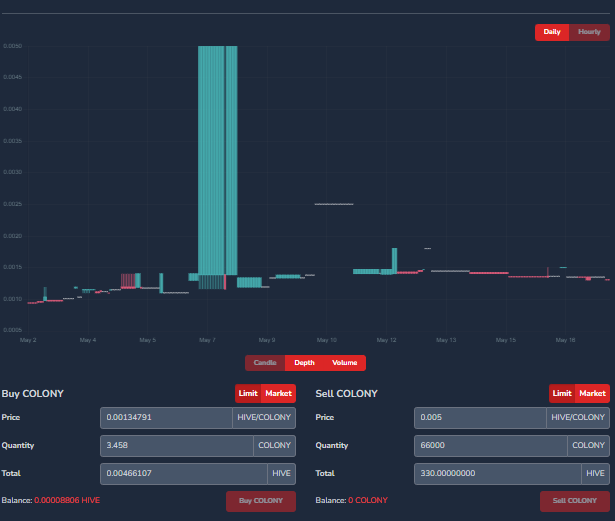The height and width of the screenshot is (521, 615).
Task: Focus the Sell Price field 0.005
Action: pyautogui.click(x=480, y=418)
